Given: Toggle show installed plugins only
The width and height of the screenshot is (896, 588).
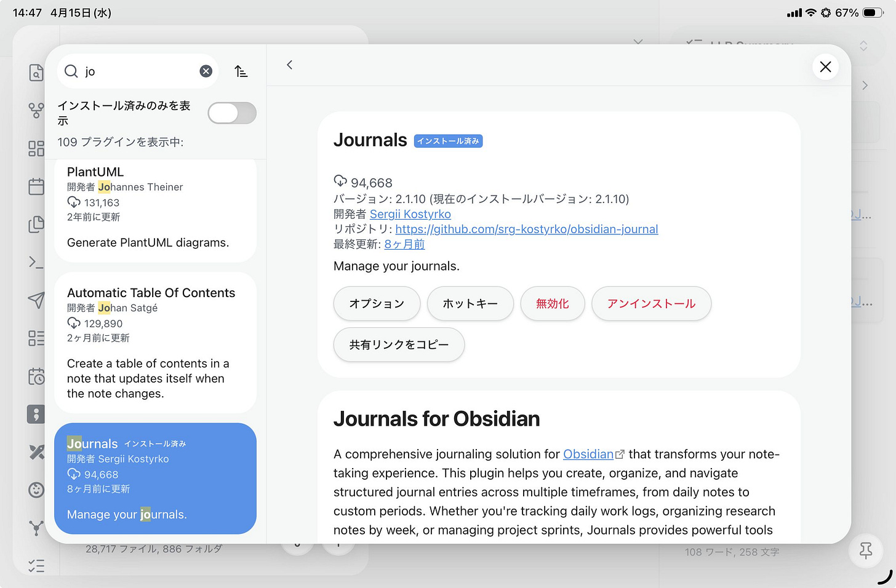Looking at the screenshot, I should pyautogui.click(x=232, y=113).
